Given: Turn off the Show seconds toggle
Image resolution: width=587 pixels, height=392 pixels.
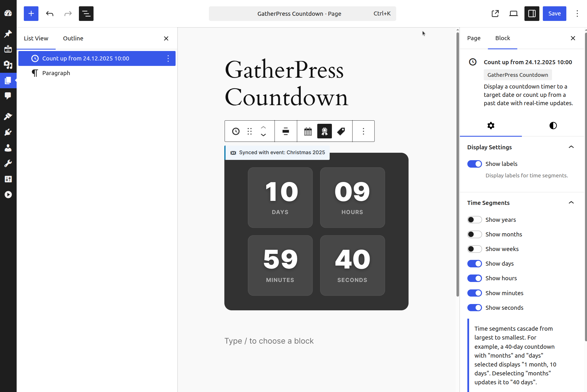Looking at the screenshot, I should [x=474, y=307].
